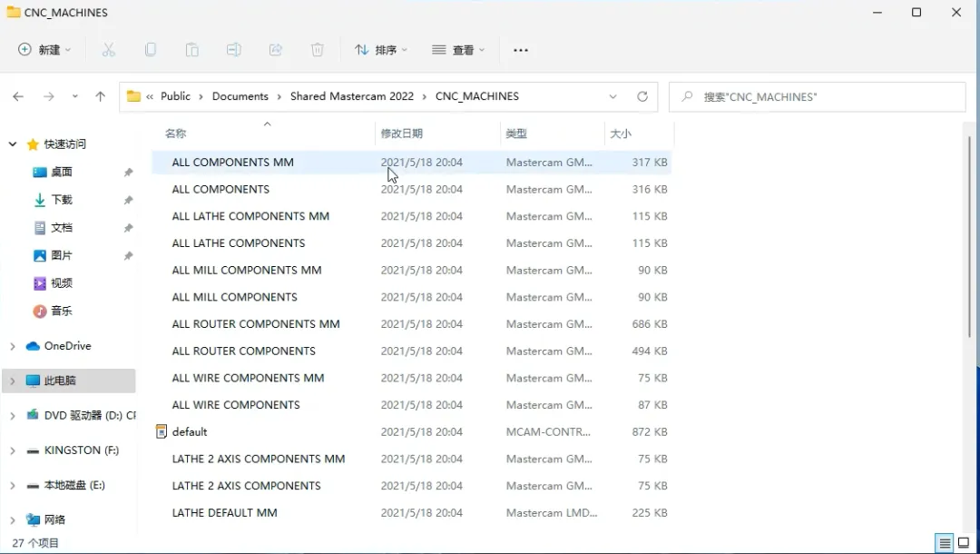Expand the KINGSTON (F:) tree node
The width and height of the screenshot is (980, 554).
[x=13, y=450]
